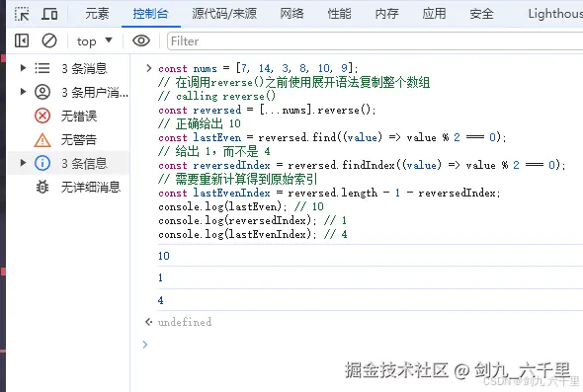Expand the 3 条用户消息 group arrow
The image size is (583, 392).
click(x=23, y=92)
